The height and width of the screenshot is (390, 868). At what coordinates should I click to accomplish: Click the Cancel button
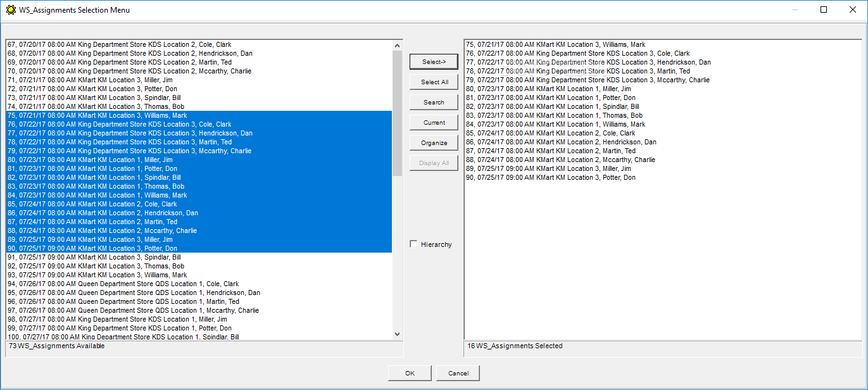point(458,373)
